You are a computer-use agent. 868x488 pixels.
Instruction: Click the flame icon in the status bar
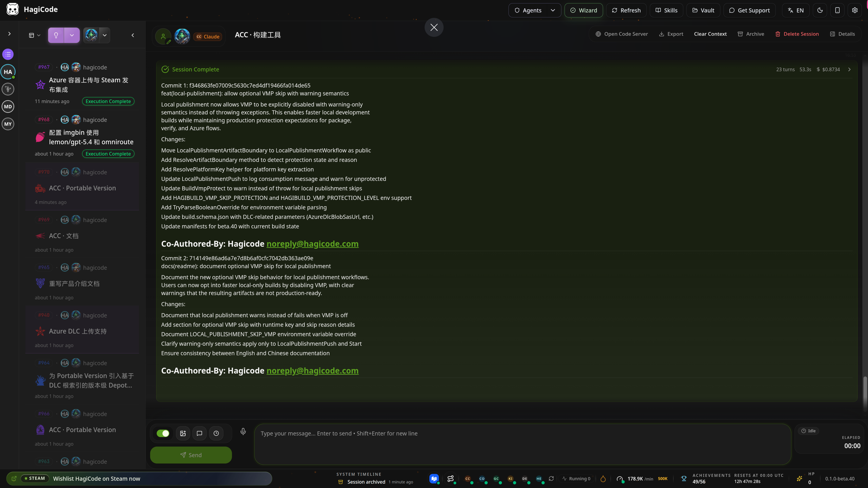603,479
